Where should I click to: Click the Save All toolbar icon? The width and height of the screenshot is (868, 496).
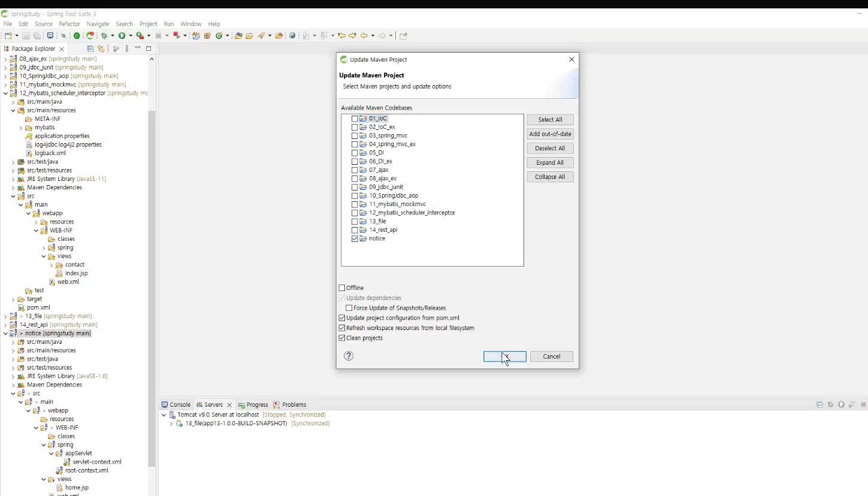[x=37, y=36]
